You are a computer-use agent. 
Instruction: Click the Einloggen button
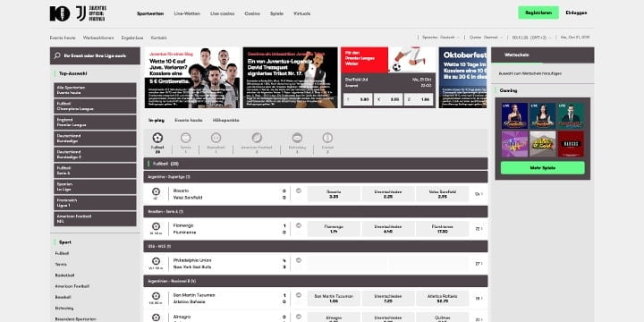[576, 13]
